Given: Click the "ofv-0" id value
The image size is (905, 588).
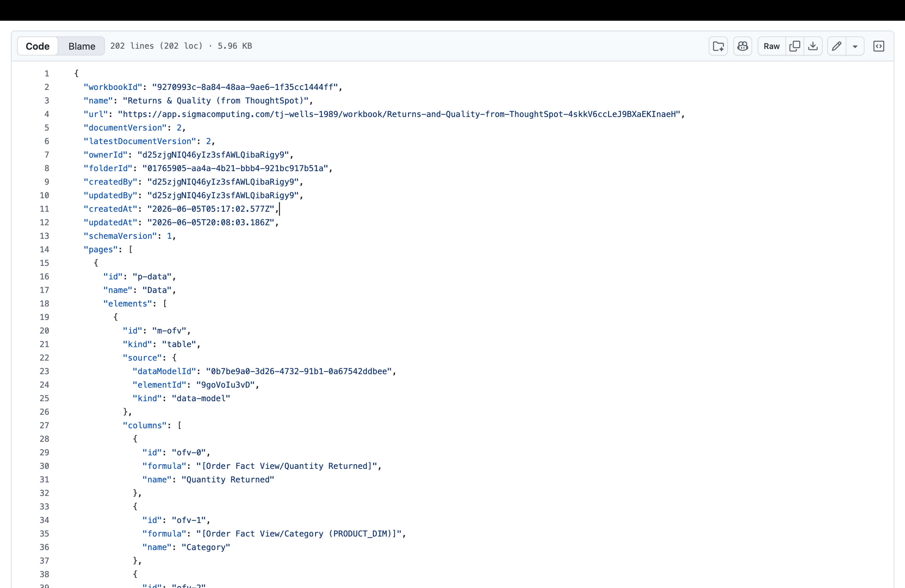Looking at the screenshot, I should (189, 452).
